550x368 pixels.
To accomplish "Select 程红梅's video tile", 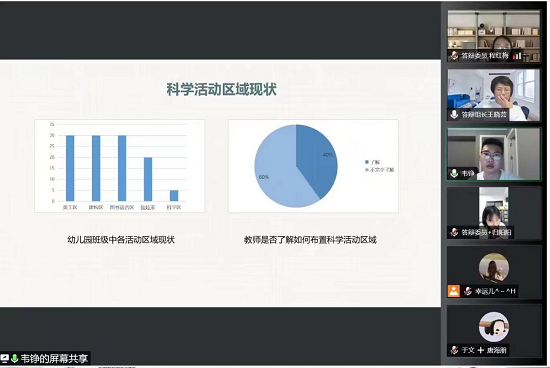I will click(x=494, y=36).
